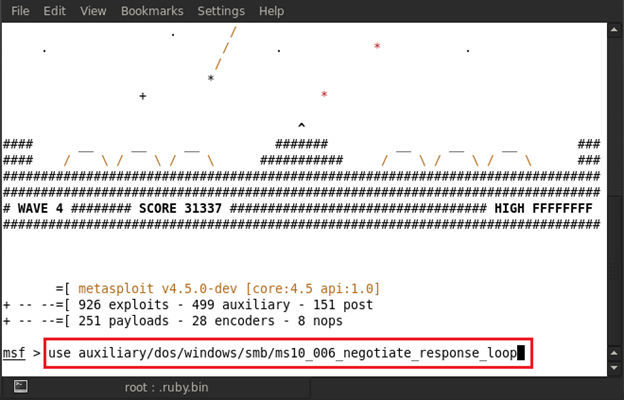
Task: Click the underlined msf prompt
Action: click(14, 354)
